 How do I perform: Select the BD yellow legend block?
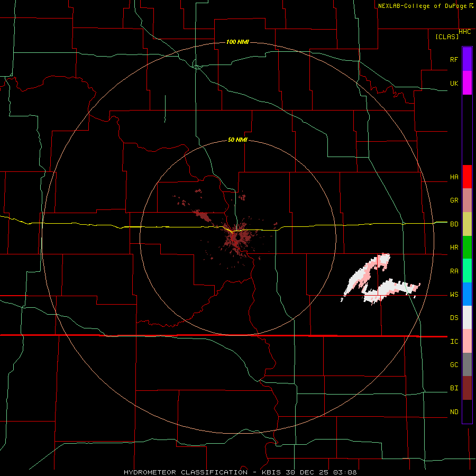tap(467, 224)
